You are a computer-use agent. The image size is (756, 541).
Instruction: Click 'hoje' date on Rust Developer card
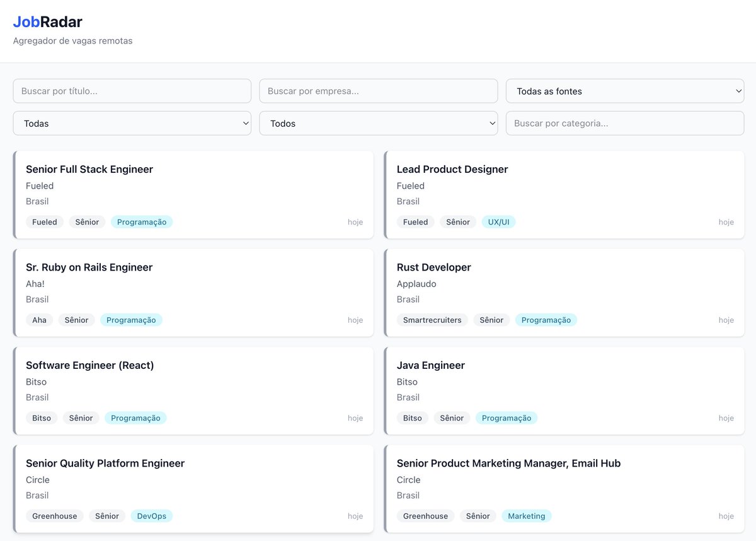[726, 320]
